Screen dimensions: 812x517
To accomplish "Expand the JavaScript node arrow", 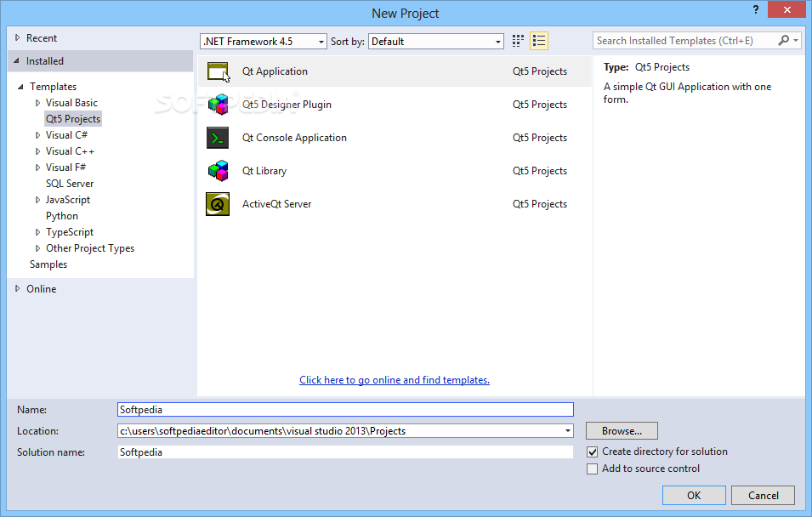I will 37,200.
